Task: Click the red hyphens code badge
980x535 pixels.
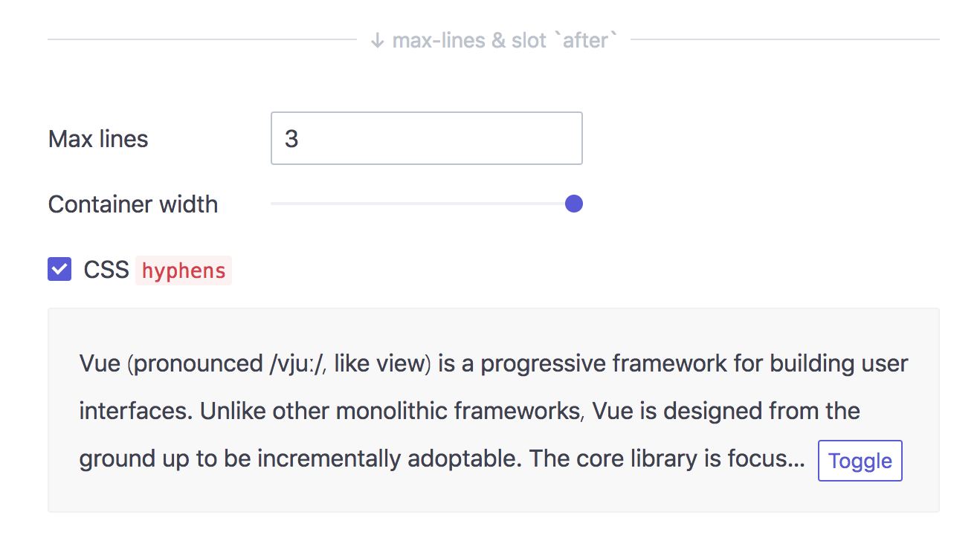Action: click(183, 270)
